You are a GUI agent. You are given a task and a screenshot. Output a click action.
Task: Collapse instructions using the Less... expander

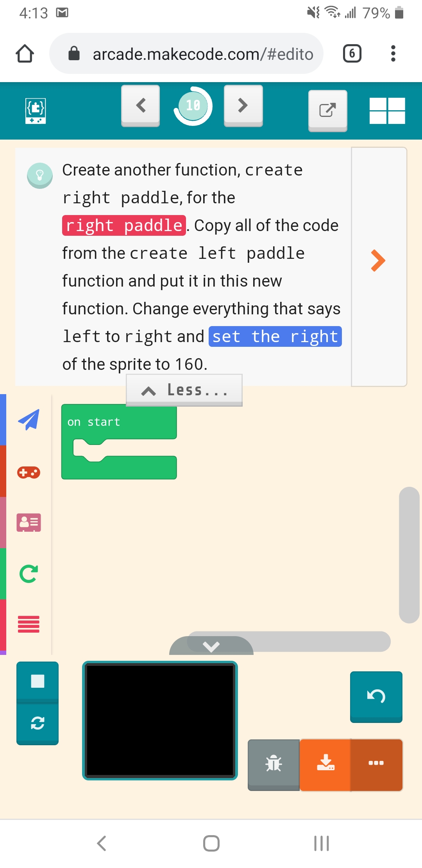tap(184, 389)
